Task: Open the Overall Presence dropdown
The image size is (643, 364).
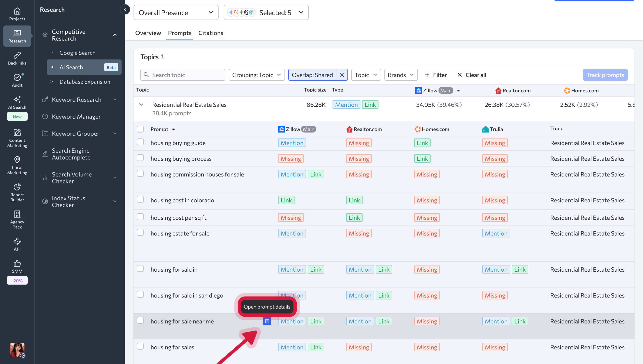Action: coord(176,13)
